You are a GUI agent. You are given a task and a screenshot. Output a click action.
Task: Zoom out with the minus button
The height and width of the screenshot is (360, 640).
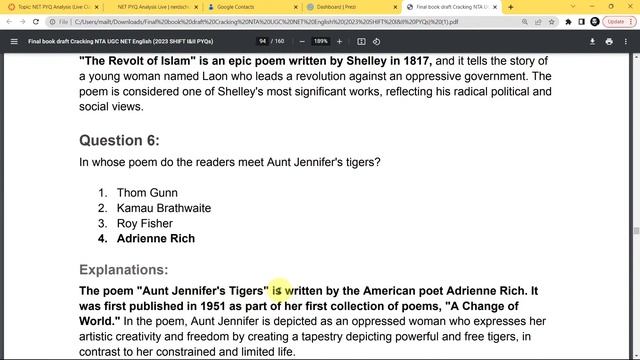tap(302, 41)
